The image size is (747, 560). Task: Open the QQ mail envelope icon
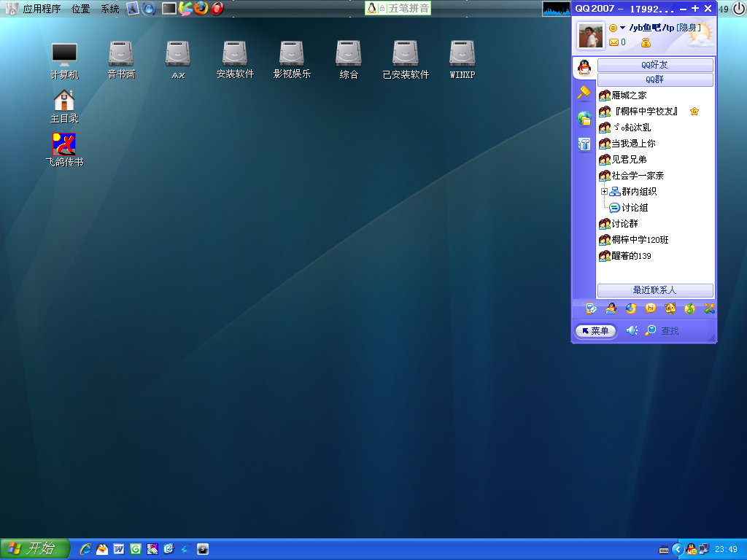pyautogui.click(x=614, y=43)
